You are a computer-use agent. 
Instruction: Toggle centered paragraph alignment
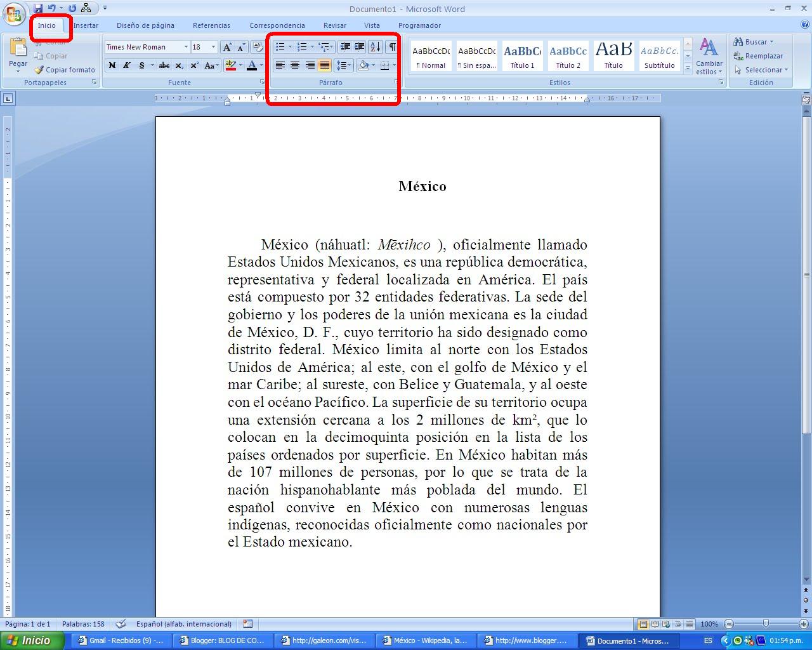coord(294,65)
